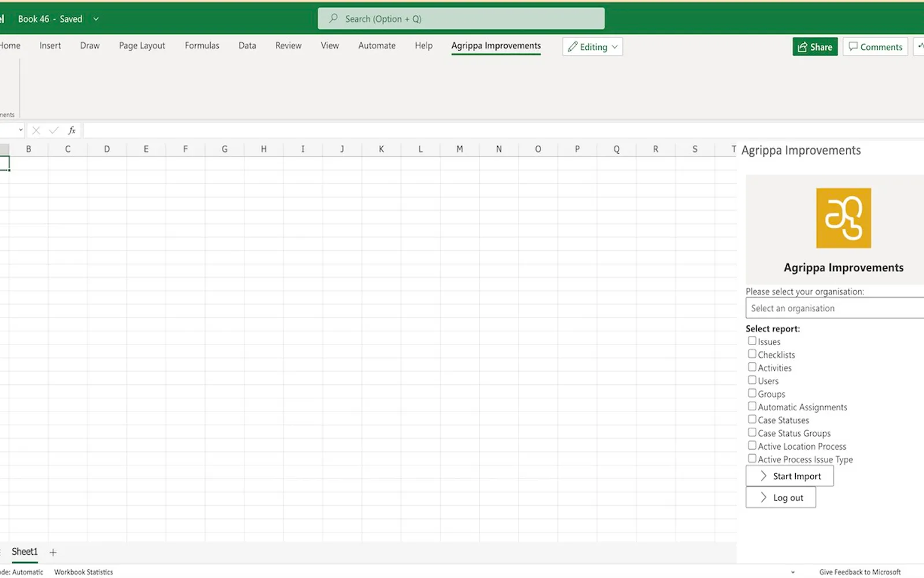
Task: Tick the Checklists report checkbox
Action: tap(752, 354)
